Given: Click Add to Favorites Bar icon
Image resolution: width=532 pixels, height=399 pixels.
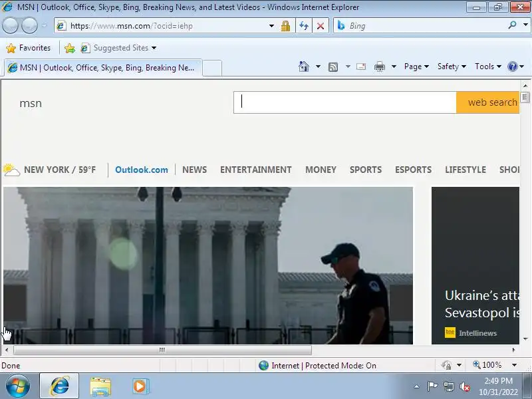Looking at the screenshot, I should (70, 48).
